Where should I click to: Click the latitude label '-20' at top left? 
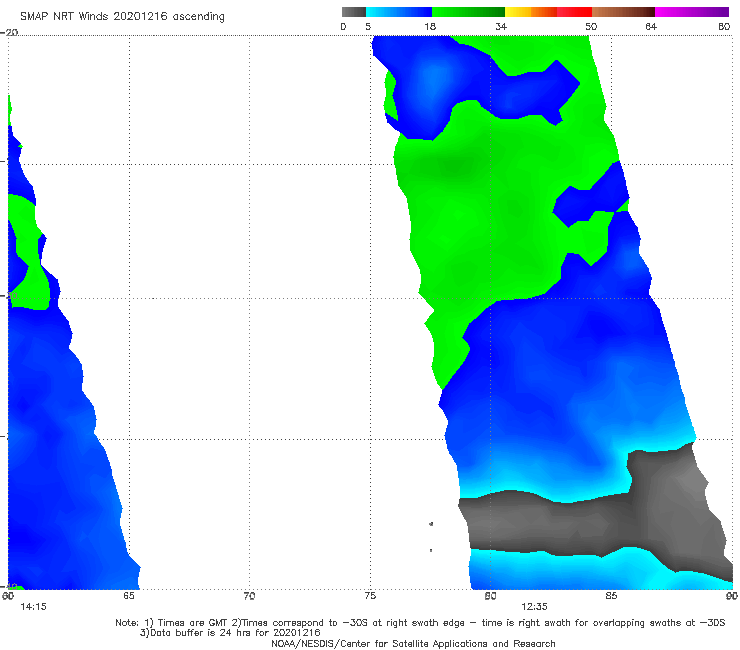[x=9, y=32]
